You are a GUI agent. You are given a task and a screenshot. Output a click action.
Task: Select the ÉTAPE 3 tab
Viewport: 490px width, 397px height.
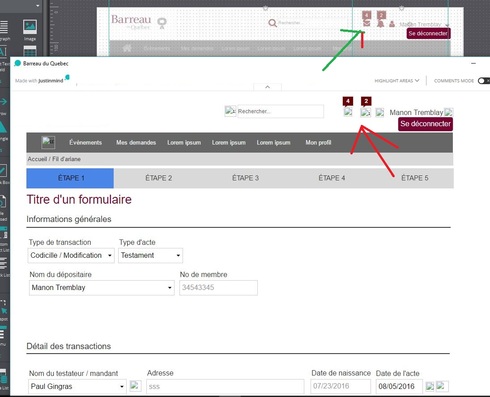(x=245, y=178)
